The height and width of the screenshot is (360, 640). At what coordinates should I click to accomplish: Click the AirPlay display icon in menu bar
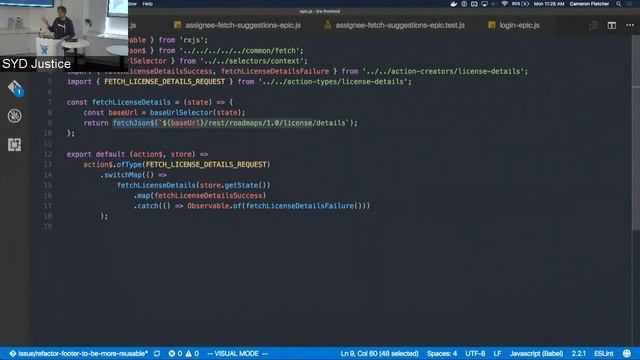click(x=484, y=4)
